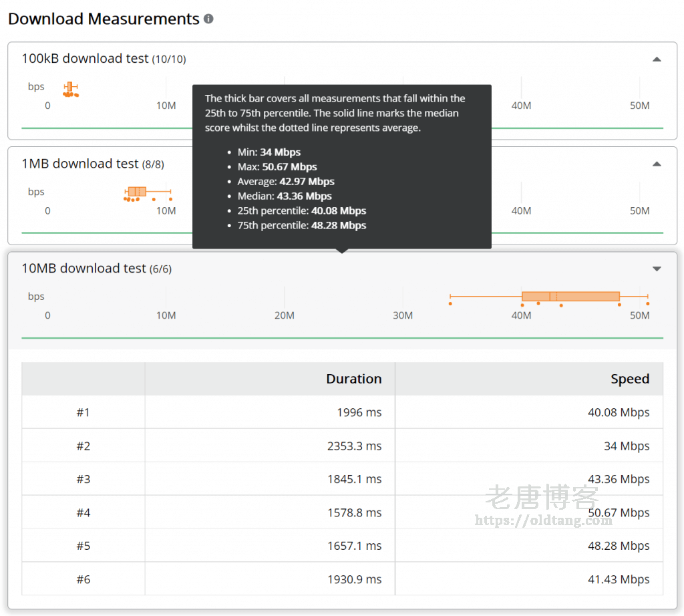Select row #1 label

(83, 412)
